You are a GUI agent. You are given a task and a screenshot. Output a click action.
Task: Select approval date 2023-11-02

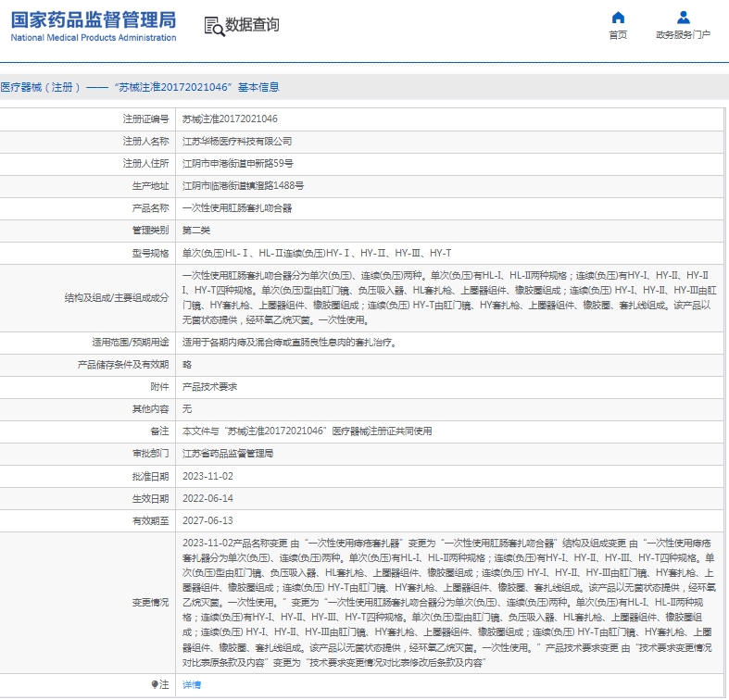[x=207, y=477]
